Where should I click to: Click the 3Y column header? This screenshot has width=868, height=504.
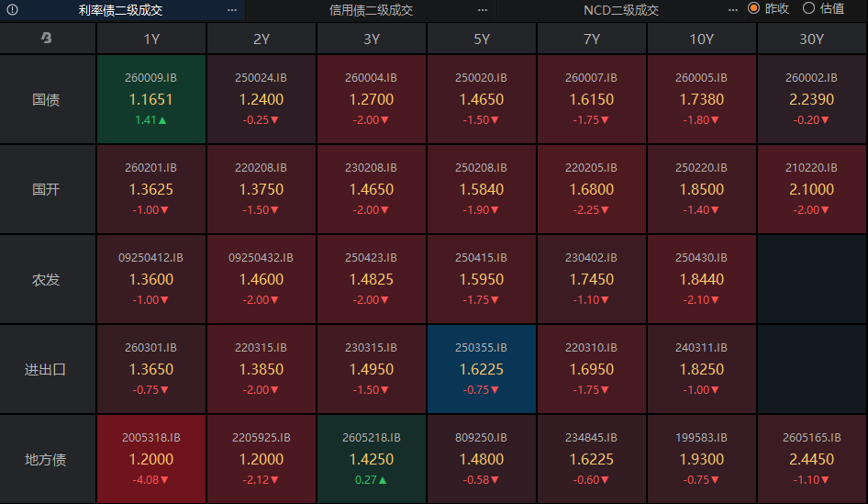pyautogui.click(x=372, y=39)
